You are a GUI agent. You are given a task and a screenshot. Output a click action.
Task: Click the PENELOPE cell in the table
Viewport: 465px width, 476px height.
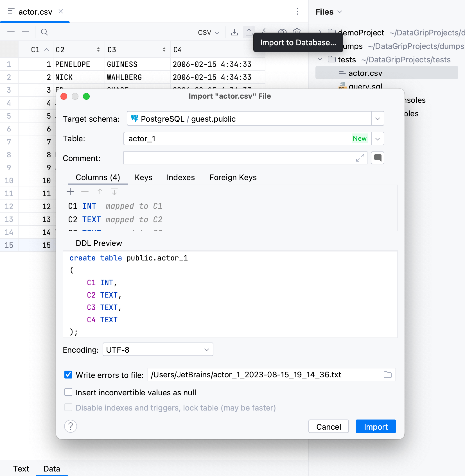coord(79,64)
